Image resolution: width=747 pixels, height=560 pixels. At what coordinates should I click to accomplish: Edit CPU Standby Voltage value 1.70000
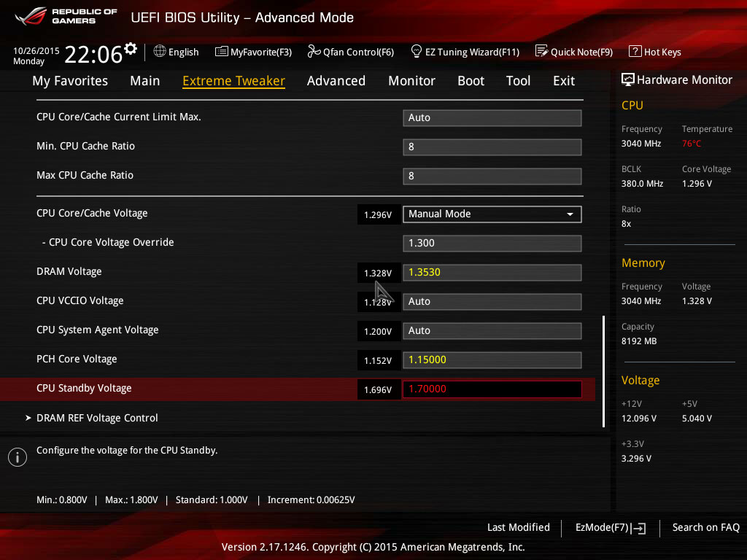coord(492,389)
